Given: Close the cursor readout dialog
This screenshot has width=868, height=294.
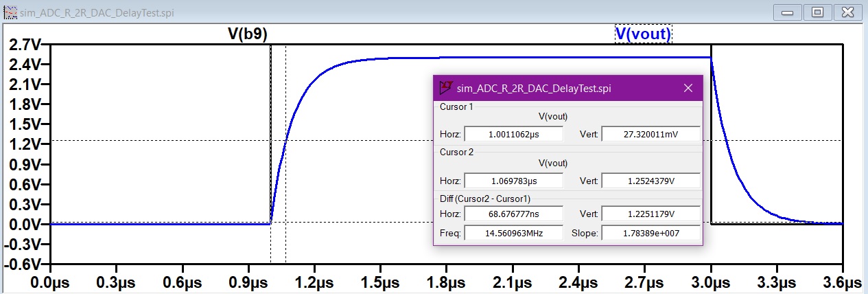Looking at the screenshot, I should 688,88.
